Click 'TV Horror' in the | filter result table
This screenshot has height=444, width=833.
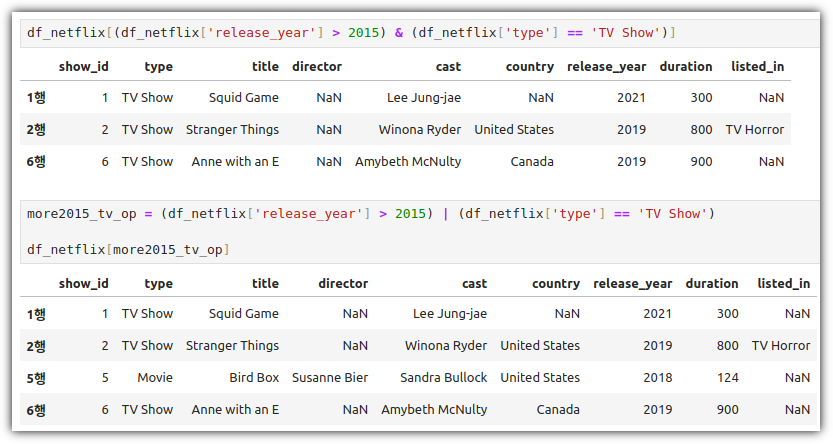click(x=781, y=346)
